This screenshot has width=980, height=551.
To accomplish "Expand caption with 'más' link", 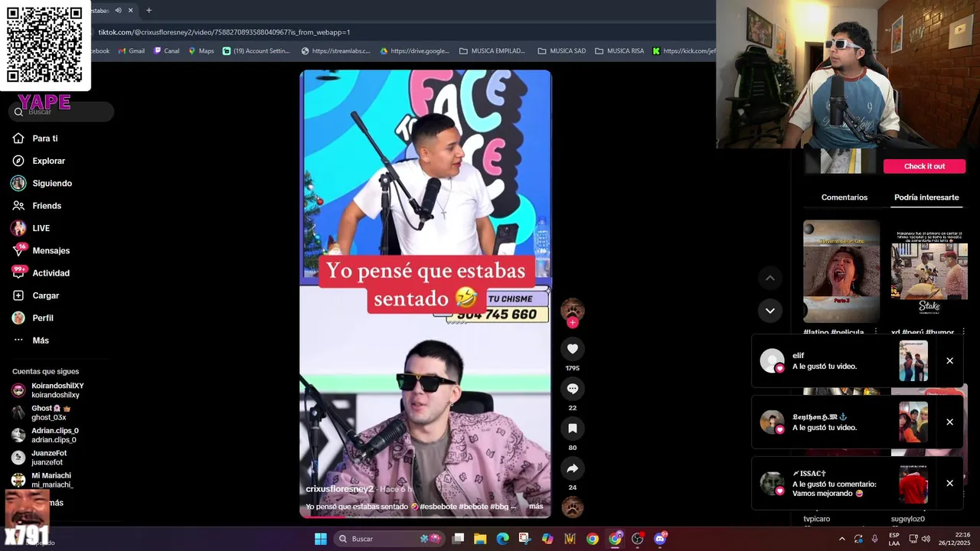I will [536, 507].
